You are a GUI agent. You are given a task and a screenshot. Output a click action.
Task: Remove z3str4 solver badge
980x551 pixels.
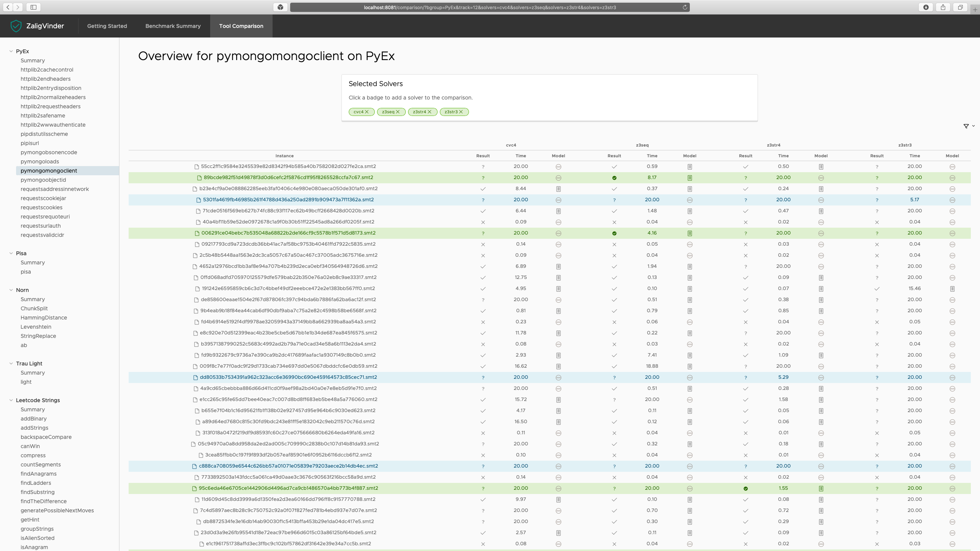point(430,112)
